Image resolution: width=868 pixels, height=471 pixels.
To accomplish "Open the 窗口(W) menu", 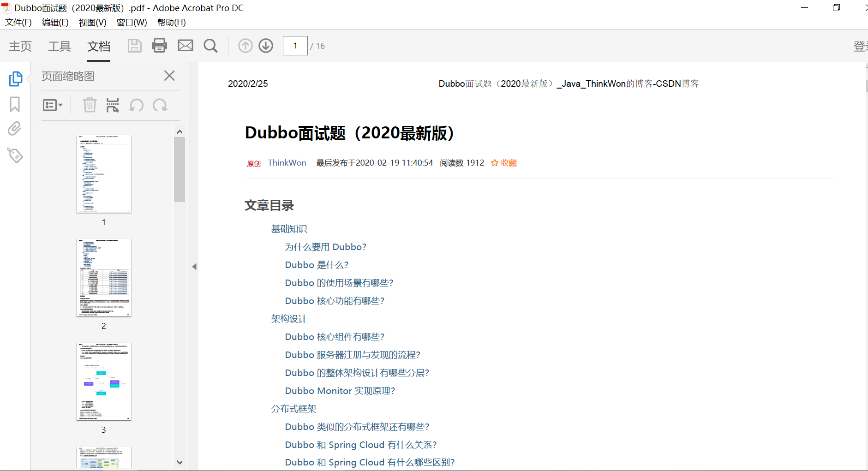I will (132, 22).
